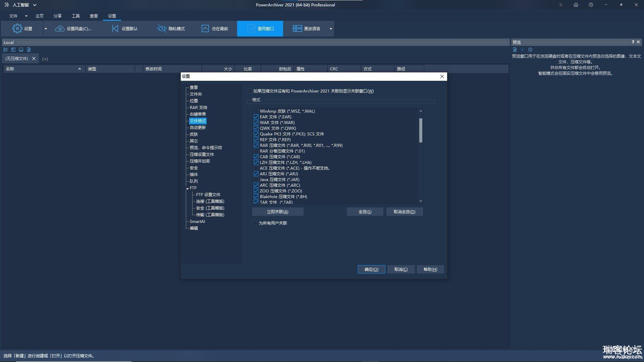
Task: Click format list scrollbar thumb
Action: coord(421,130)
